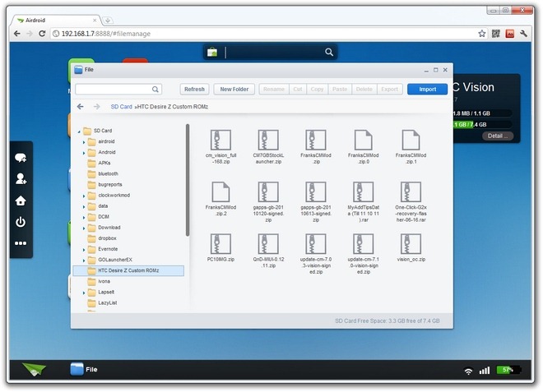Select PC10IMG.zip file icon

pos(221,244)
